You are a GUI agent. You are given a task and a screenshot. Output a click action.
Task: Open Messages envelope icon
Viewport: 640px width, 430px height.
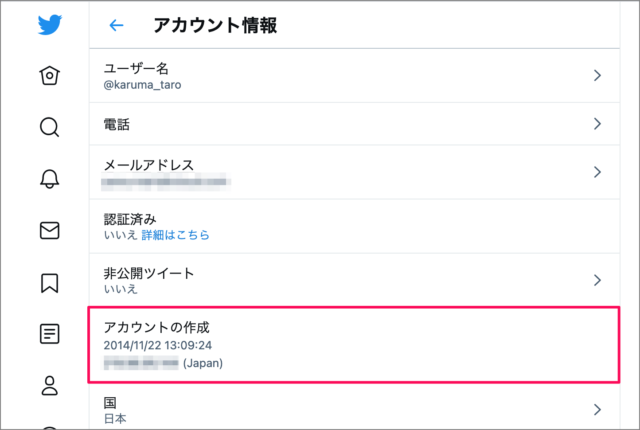coord(49,231)
